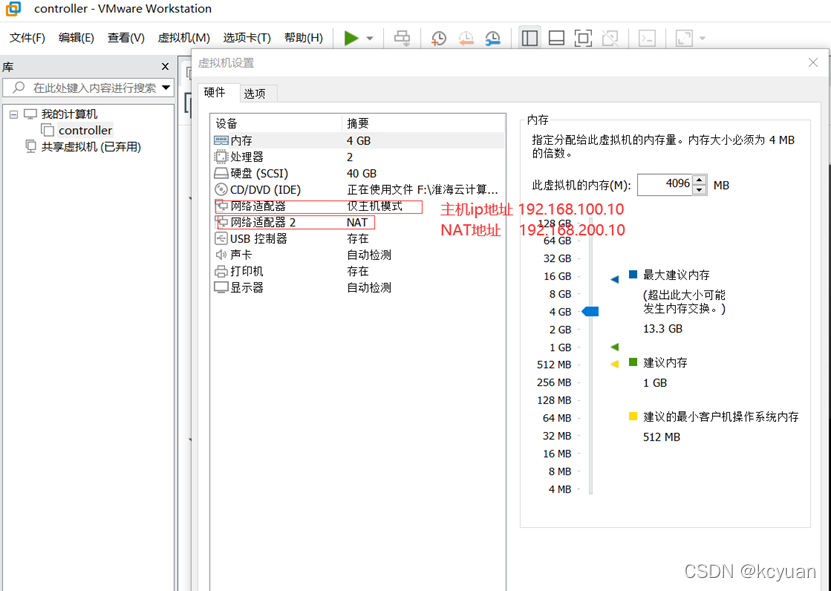Enable Unity mode
Screen dimensions: 831x591
[x=609, y=37]
